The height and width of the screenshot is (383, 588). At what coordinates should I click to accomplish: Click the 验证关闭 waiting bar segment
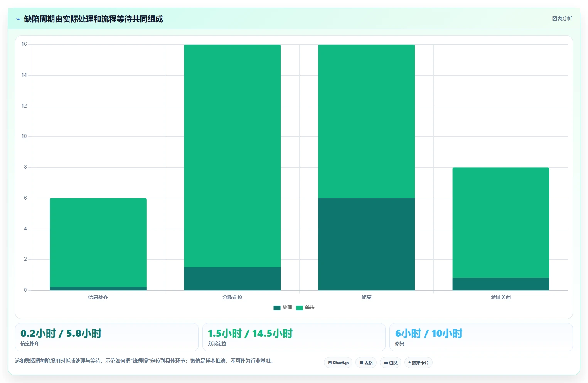click(500, 222)
